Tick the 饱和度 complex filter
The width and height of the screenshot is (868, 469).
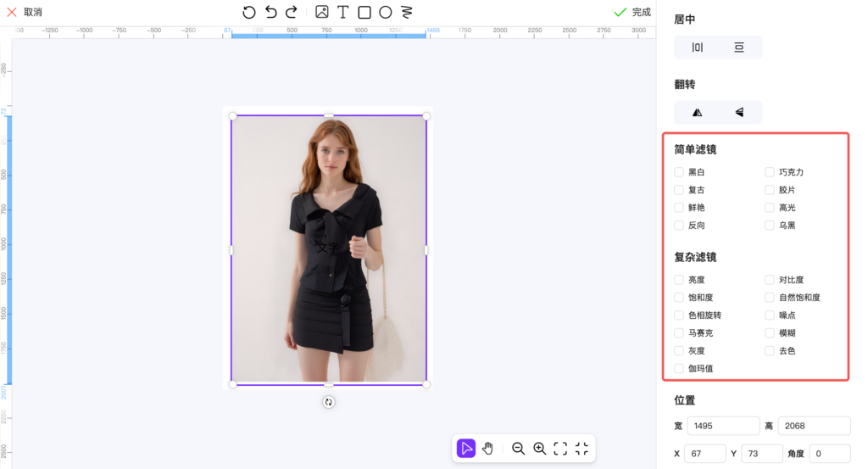pos(679,298)
